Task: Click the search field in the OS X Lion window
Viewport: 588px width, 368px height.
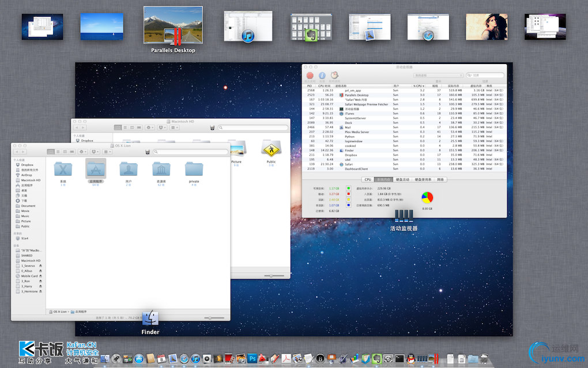Action: coord(190,152)
